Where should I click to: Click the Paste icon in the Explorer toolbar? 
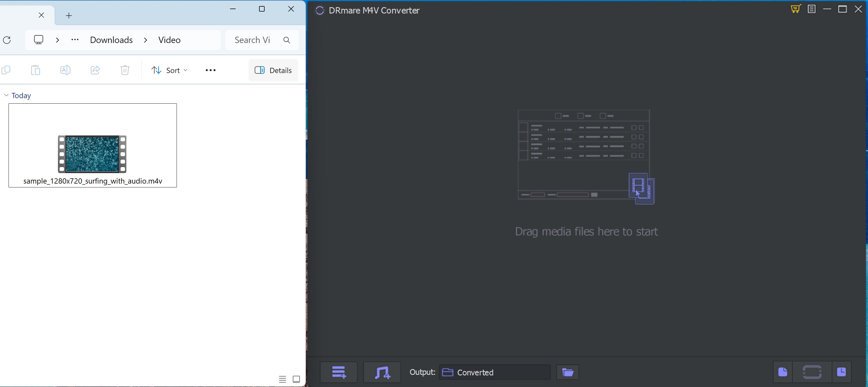(x=35, y=70)
